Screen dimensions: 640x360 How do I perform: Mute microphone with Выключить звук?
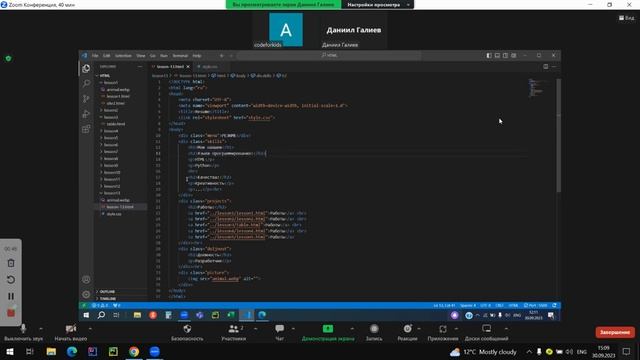23,333
